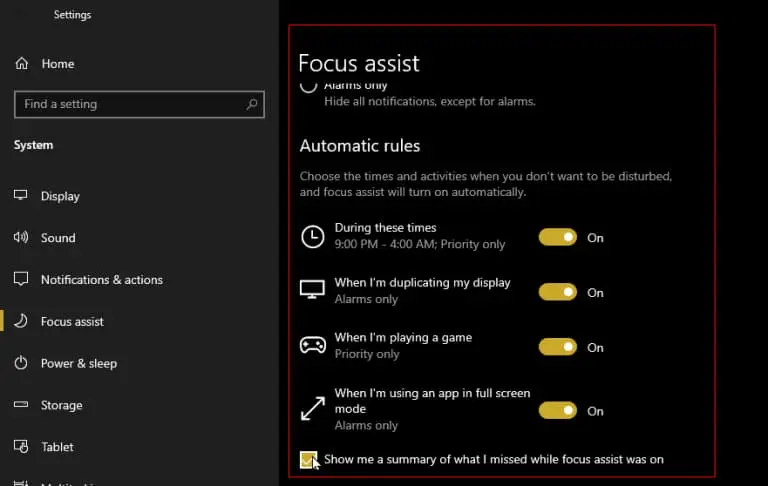Turn off During these times toggle
This screenshot has height=486, width=768.
tap(557, 238)
